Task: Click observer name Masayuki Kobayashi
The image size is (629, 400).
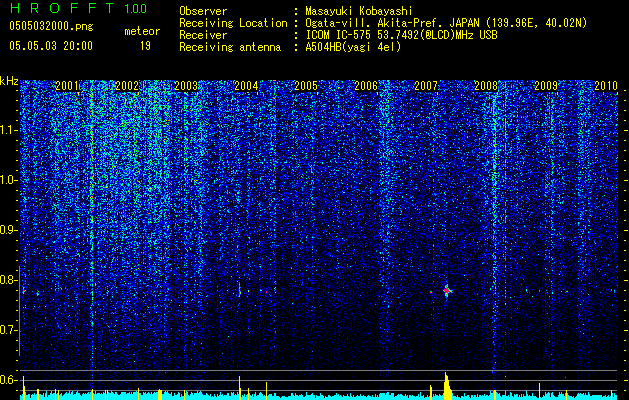Action: (359, 12)
